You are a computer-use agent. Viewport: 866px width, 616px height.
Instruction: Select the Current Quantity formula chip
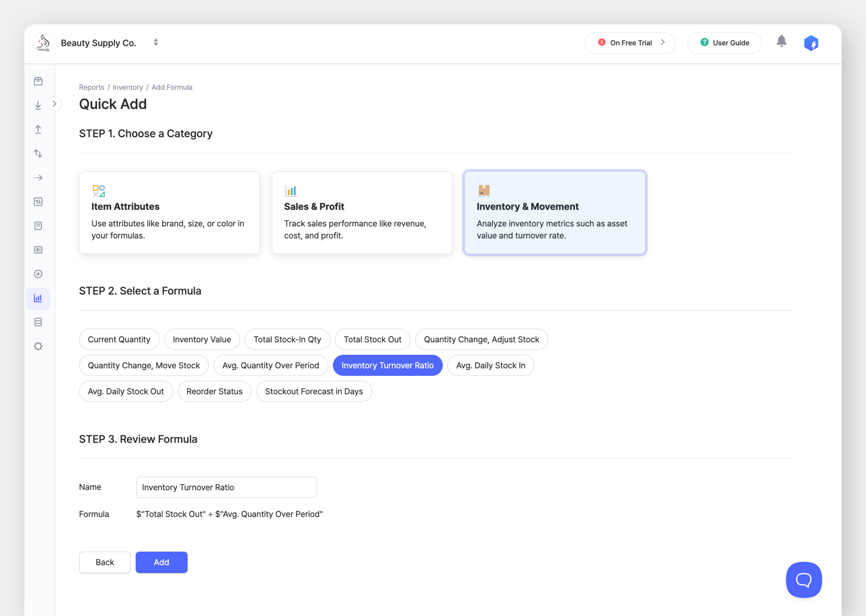[119, 340]
